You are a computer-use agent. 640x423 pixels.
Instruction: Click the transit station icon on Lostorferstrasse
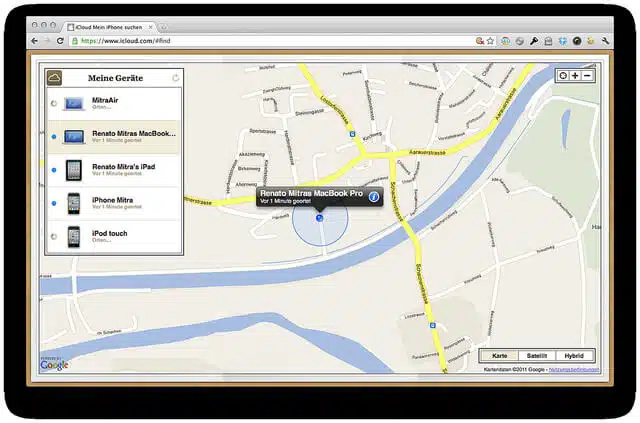coord(352,134)
